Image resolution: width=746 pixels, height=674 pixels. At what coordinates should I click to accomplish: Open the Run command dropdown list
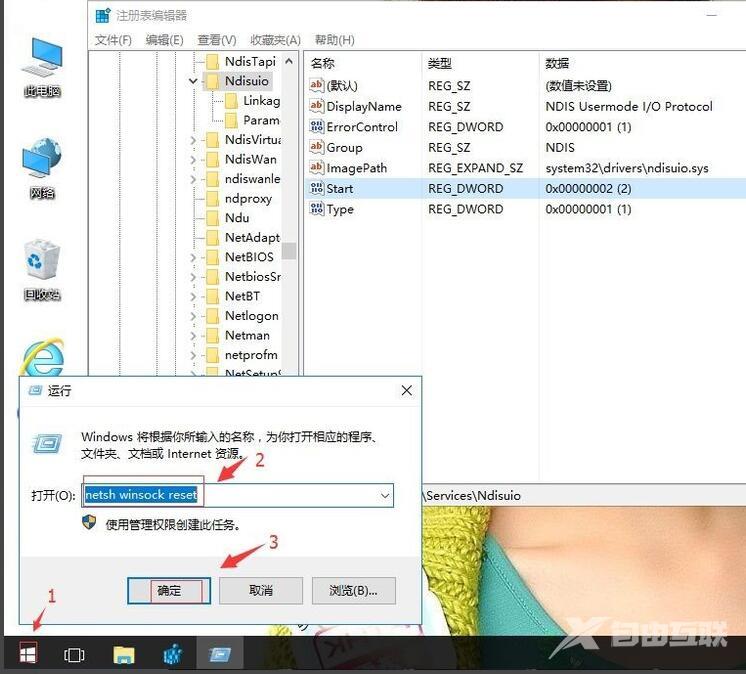click(x=384, y=495)
